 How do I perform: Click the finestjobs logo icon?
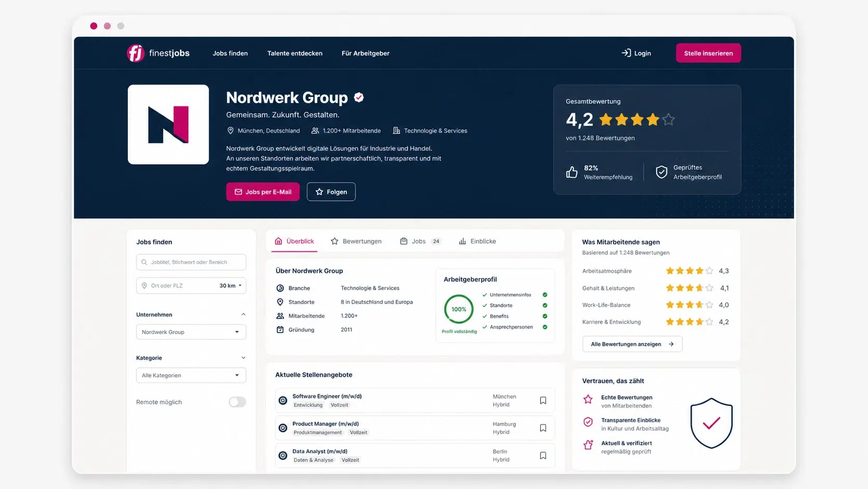tap(135, 53)
